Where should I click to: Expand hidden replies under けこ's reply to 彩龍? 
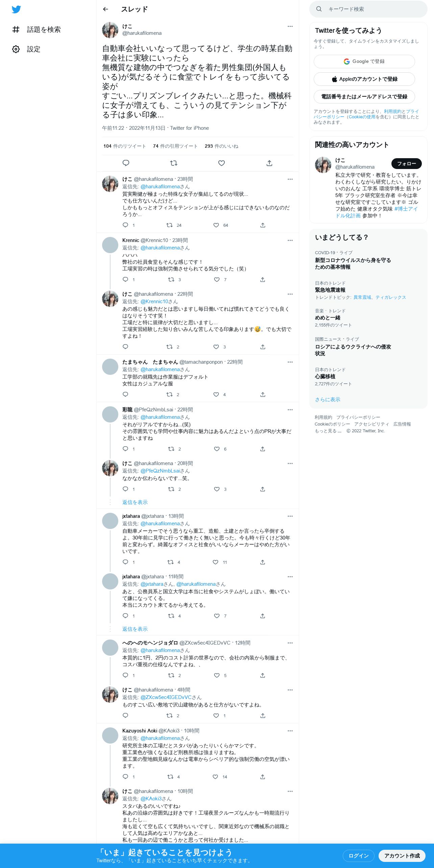tap(135, 502)
